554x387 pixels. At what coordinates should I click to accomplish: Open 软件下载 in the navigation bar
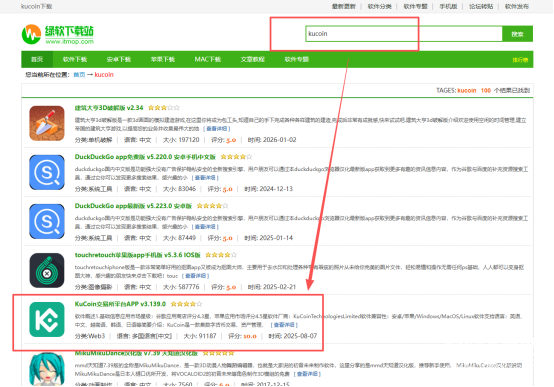click(75, 59)
